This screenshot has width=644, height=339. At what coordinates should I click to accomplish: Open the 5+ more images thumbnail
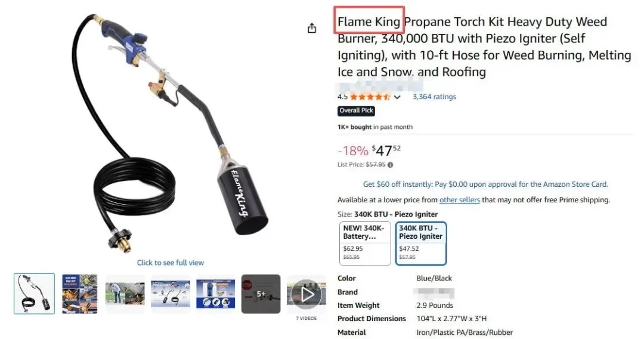[x=261, y=294]
